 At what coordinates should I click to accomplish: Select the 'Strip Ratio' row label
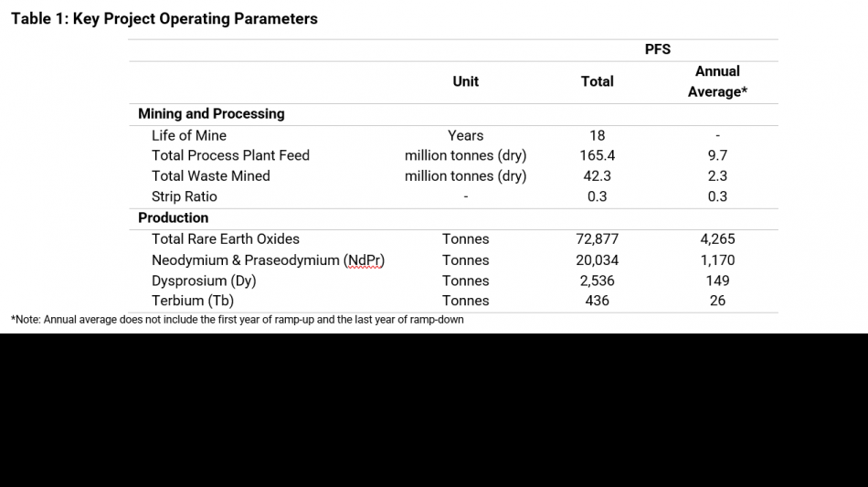coord(185,196)
